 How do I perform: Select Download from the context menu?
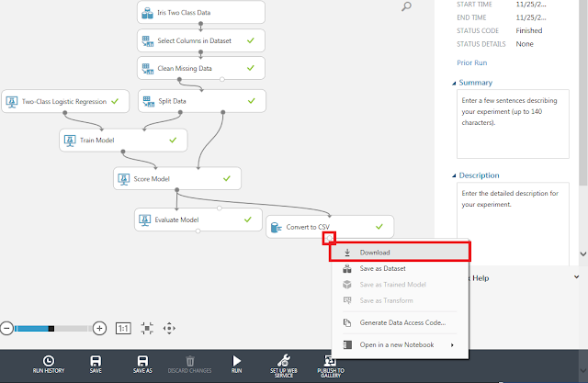point(401,252)
